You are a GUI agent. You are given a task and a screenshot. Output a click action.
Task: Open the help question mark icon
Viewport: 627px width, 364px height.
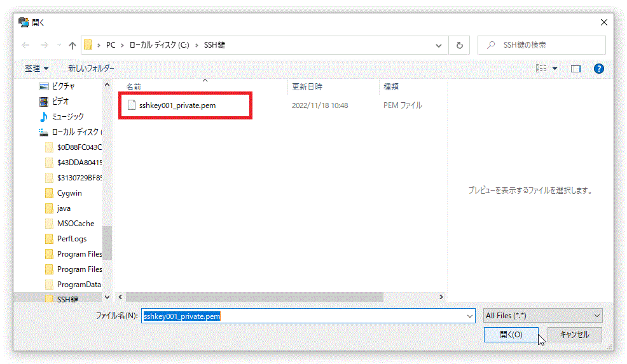[598, 69]
